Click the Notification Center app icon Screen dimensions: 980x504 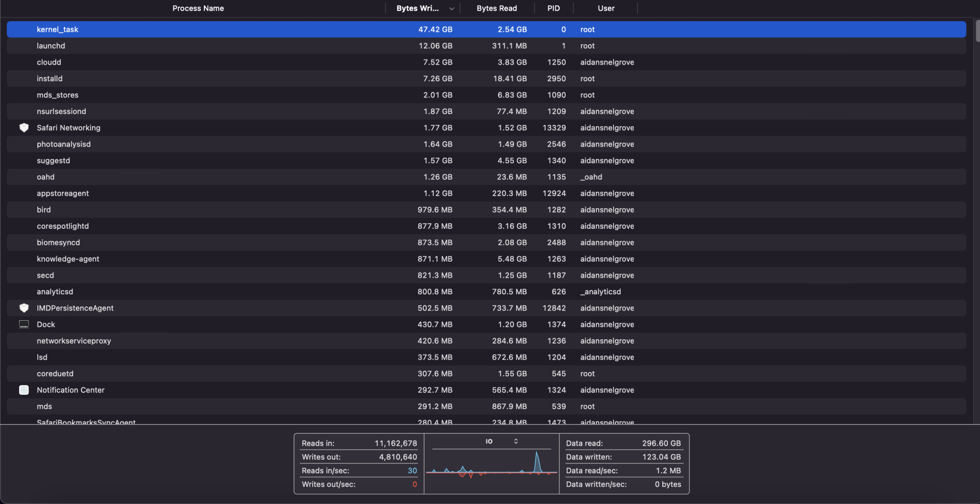[24, 390]
